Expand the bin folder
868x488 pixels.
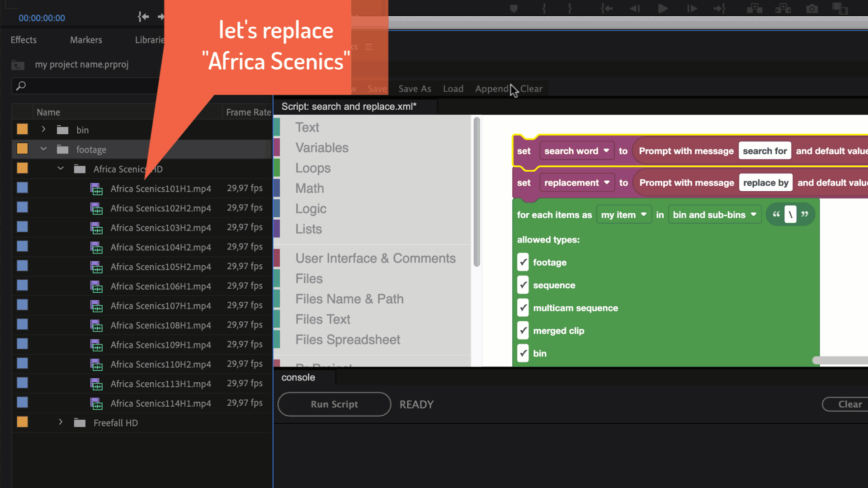(43, 129)
